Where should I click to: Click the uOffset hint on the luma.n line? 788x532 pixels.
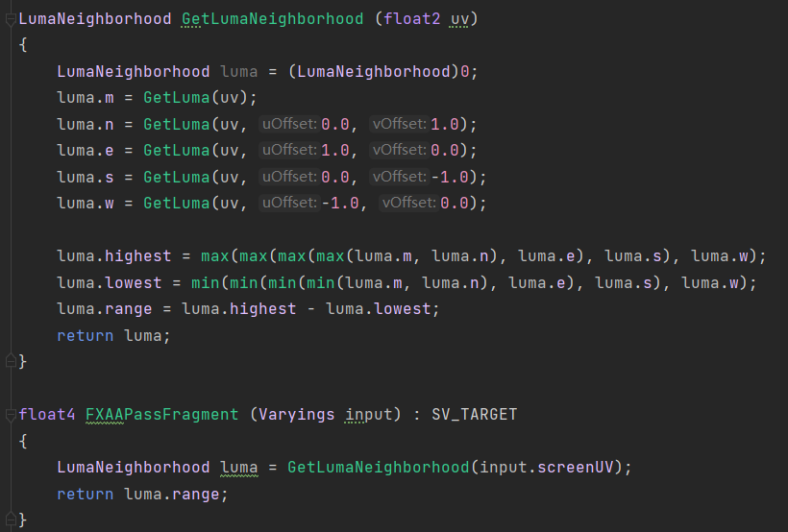289,124
